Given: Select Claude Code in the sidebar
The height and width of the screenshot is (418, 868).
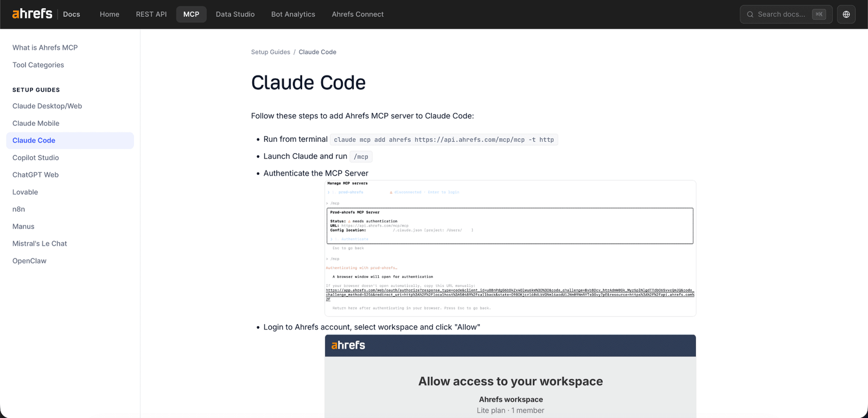Looking at the screenshot, I should [x=70, y=141].
